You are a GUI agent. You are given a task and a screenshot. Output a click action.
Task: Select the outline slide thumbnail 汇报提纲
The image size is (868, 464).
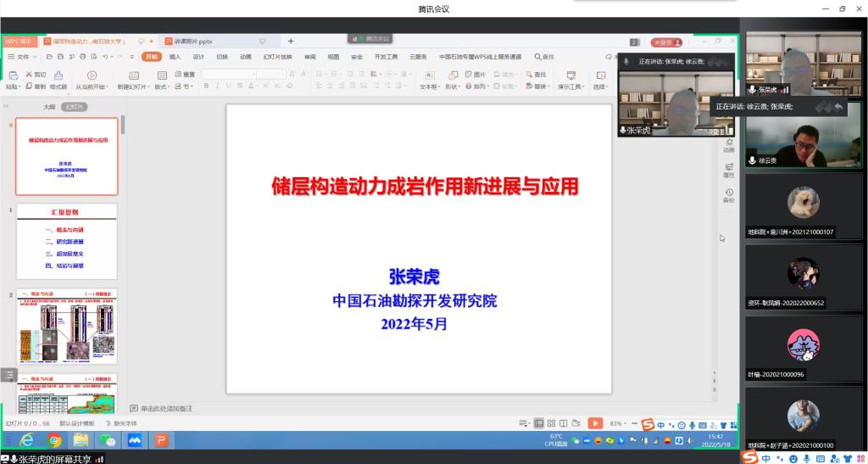pos(68,242)
